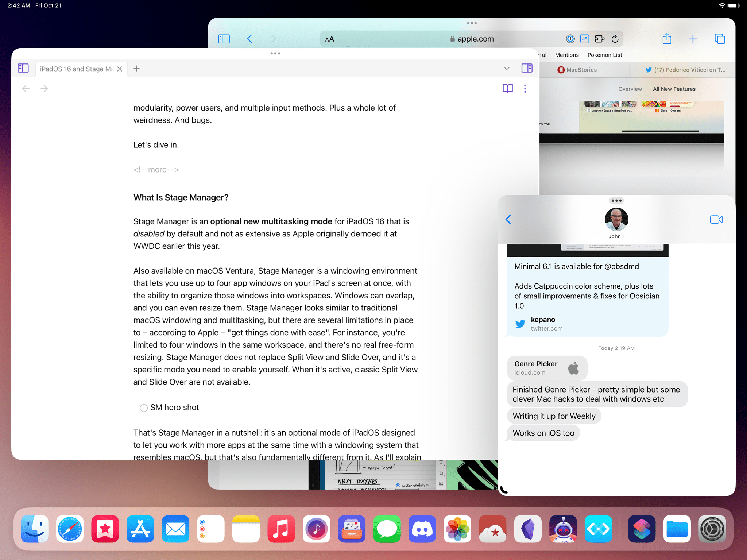Select 'Writing it up for Weekly' message
Image resolution: width=747 pixels, height=560 pixels.
[554, 416]
